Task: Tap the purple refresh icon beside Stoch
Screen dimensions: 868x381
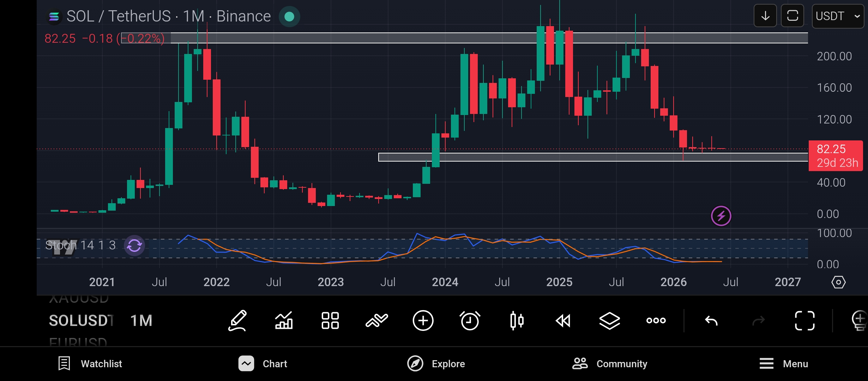Action: pos(134,246)
